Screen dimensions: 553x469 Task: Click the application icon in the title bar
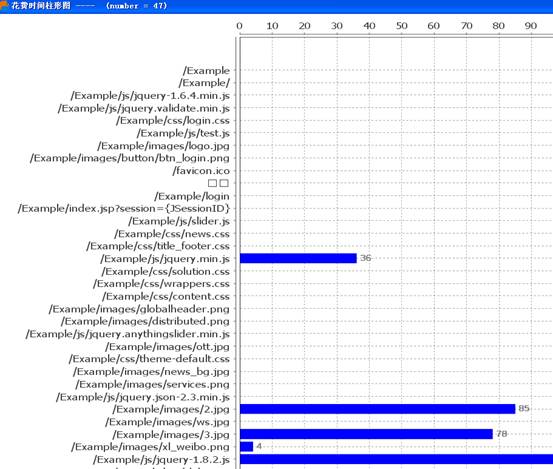click(4, 5)
